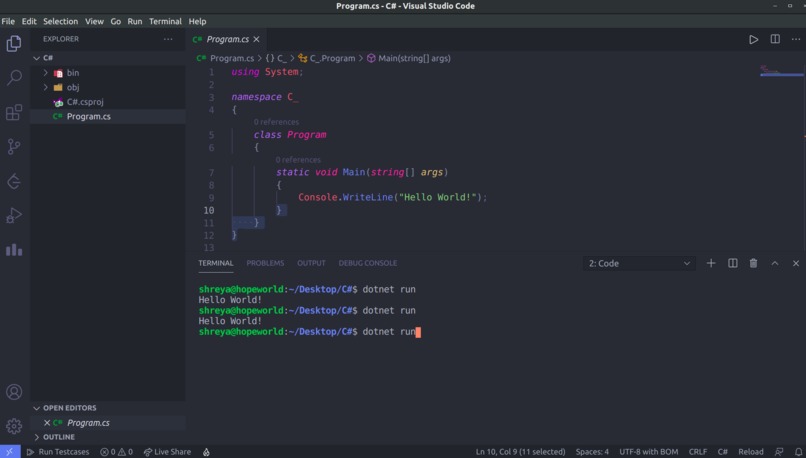
Task: Open the Terminal menu
Action: click(x=165, y=21)
